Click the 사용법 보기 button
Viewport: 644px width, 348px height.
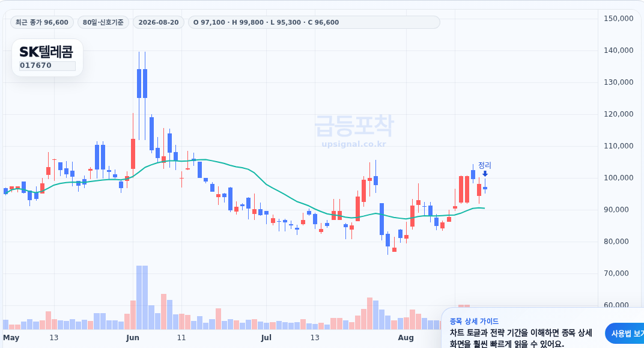tap(625, 334)
